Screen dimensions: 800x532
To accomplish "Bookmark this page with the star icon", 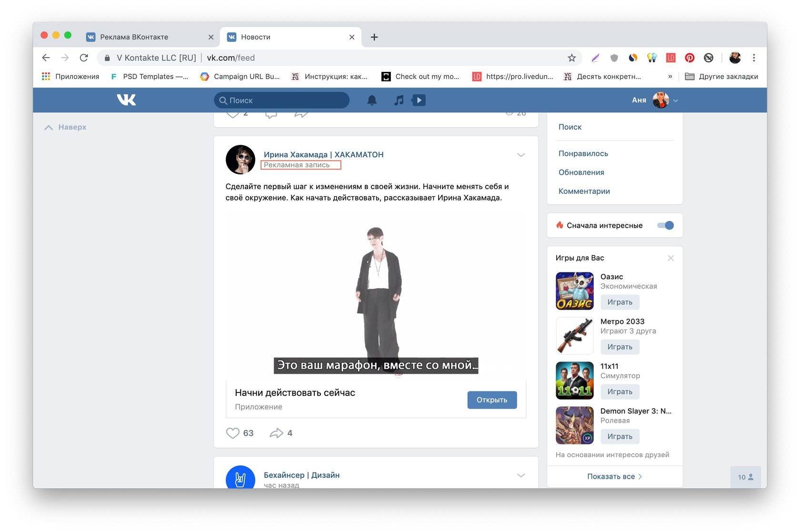I will 571,58.
